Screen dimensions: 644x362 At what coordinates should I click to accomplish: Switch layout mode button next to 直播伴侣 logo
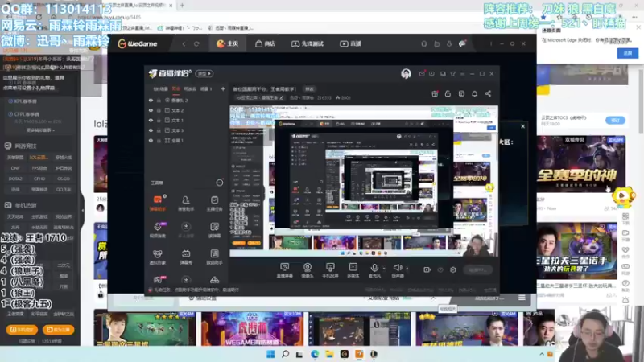click(204, 73)
